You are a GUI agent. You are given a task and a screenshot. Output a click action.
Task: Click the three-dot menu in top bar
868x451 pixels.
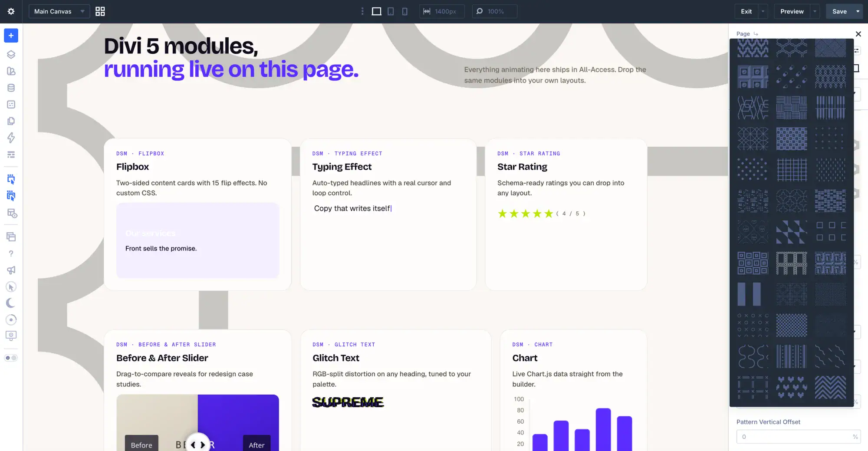pyautogui.click(x=362, y=11)
